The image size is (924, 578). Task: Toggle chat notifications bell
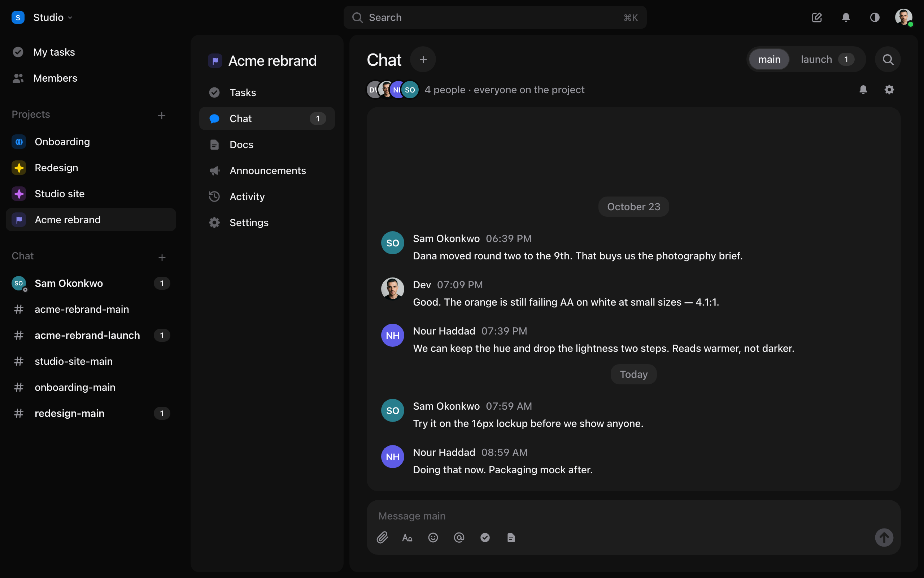[x=863, y=90]
